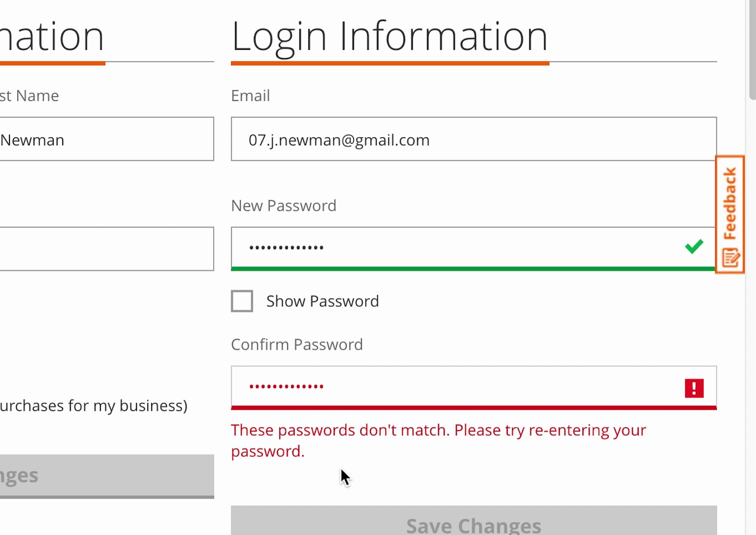Screen dimensions: 756x535
Task: Click the red exclamation error icon
Action: [694, 388]
